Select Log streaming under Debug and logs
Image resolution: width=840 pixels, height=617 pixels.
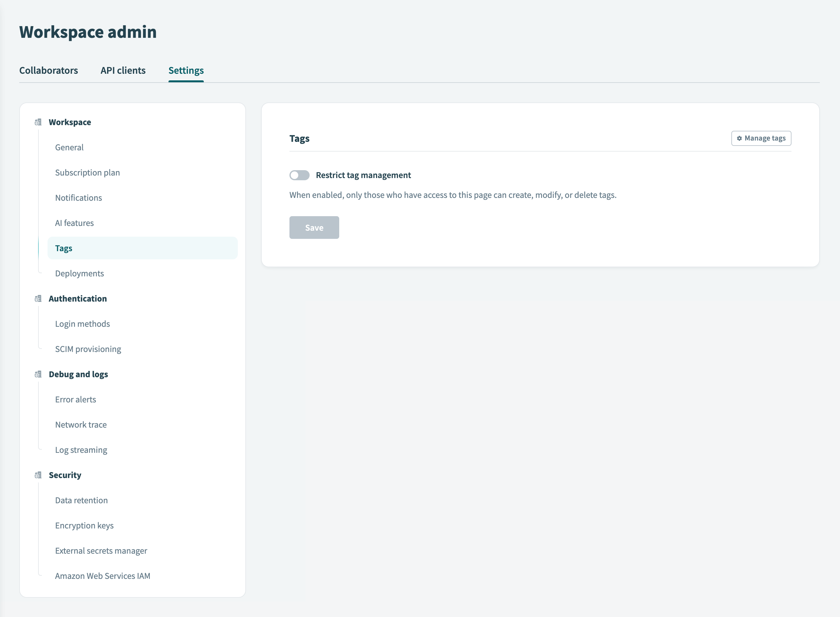point(81,450)
